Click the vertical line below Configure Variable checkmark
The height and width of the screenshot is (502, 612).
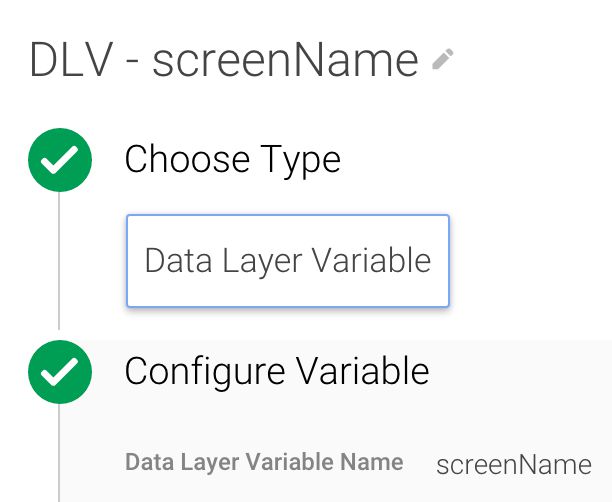click(59, 453)
